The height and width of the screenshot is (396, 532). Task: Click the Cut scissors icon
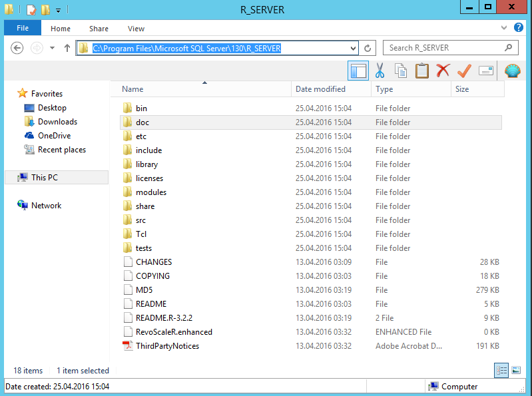tap(380, 71)
